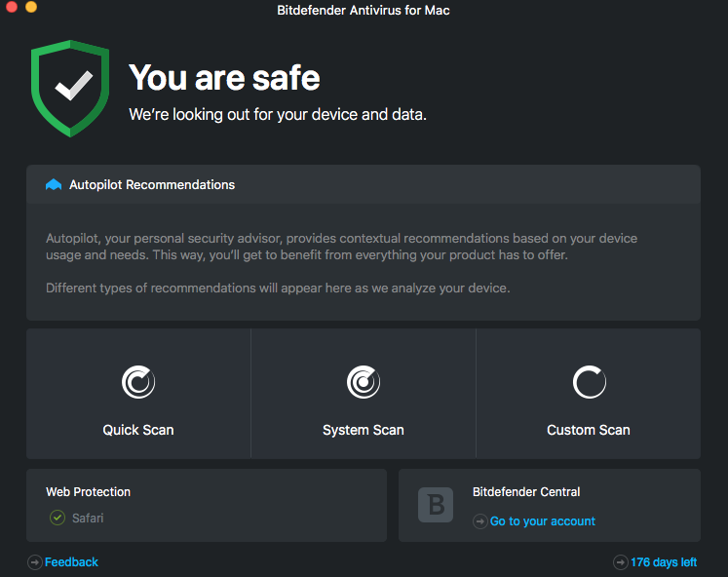Click the Web Protection panel title
The image size is (728, 577).
(x=88, y=492)
